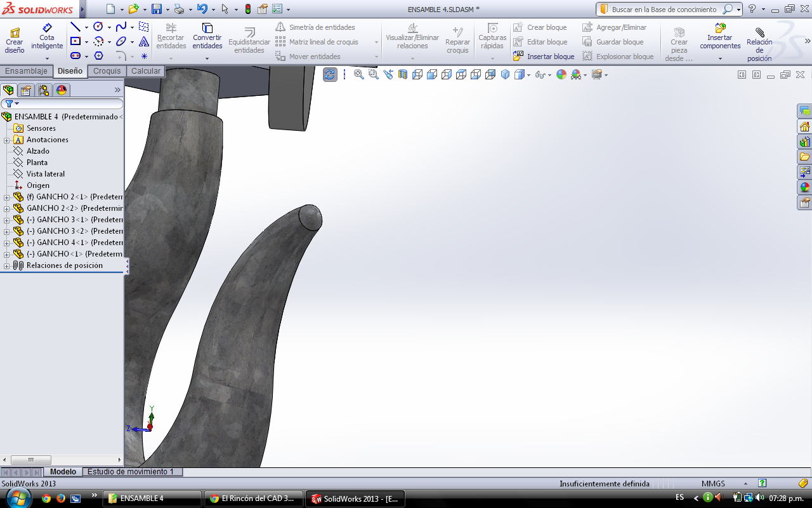Click the Undo arrow icon

click(x=202, y=9)
